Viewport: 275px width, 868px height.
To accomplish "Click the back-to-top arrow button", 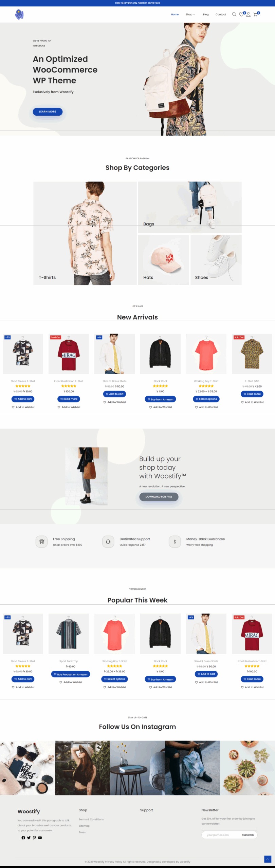I will 268,859.
